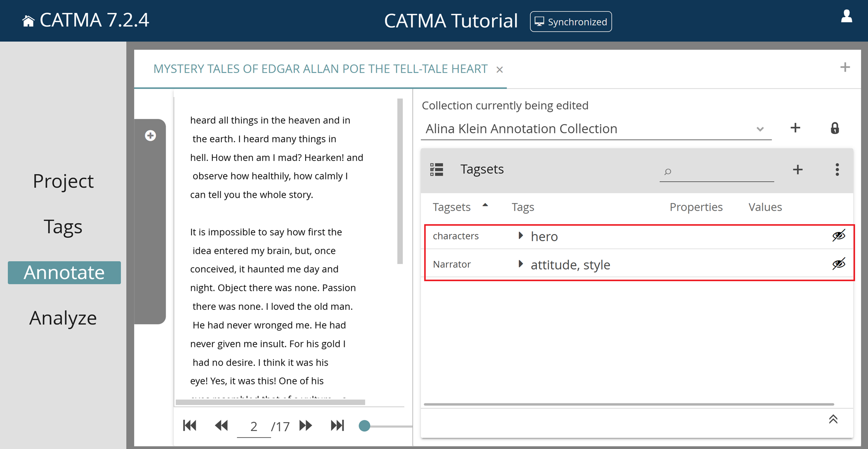Click the CATMA home icon

29,20
